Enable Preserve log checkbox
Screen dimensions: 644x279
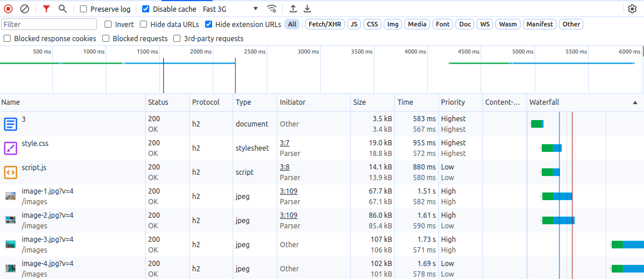point(83,9)
